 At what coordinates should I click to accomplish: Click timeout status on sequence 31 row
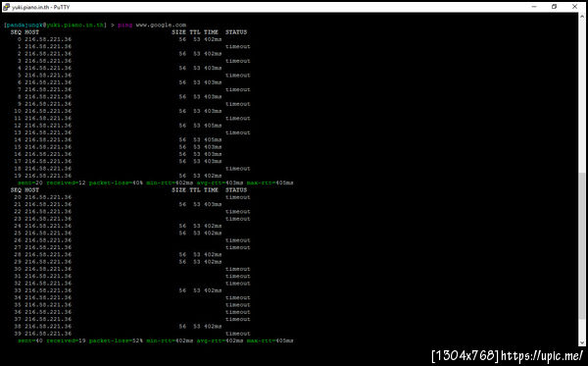238,276
